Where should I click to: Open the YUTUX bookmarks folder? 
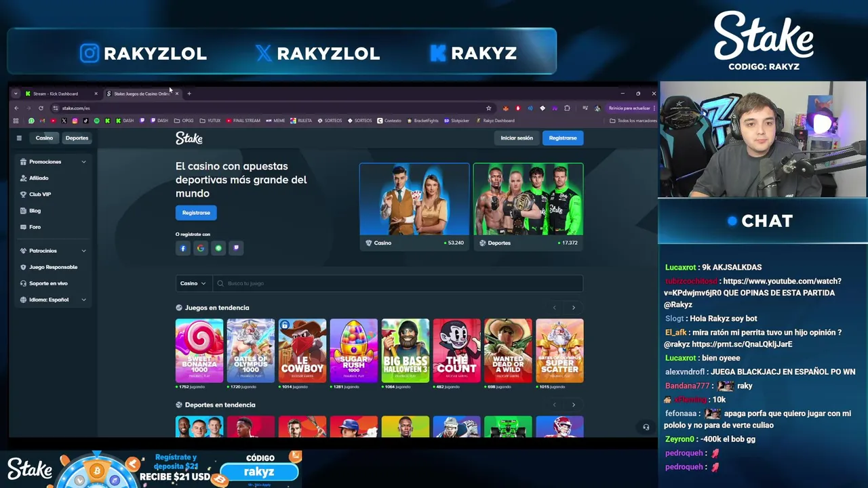[210, 121]
